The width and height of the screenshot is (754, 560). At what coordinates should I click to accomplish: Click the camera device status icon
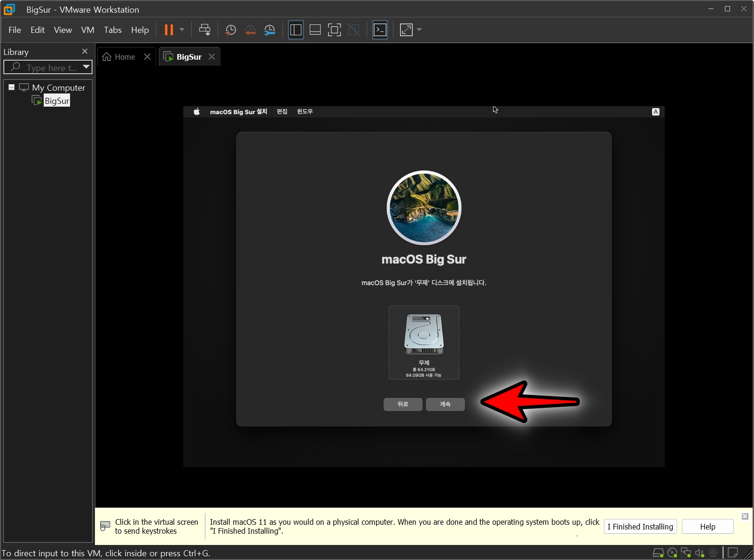tap(713, 553)
